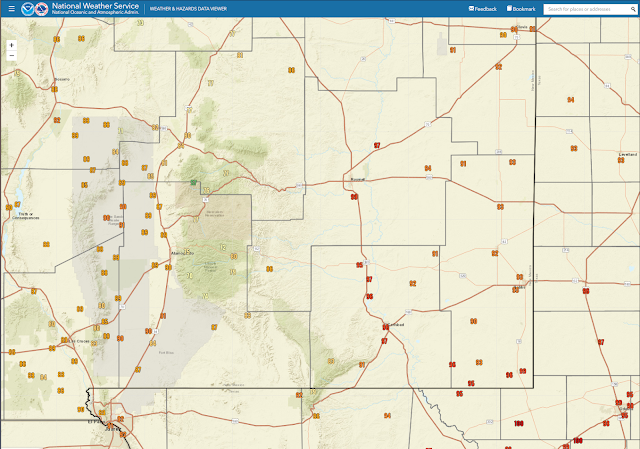Zoom out on the map

tap(11, 56)
